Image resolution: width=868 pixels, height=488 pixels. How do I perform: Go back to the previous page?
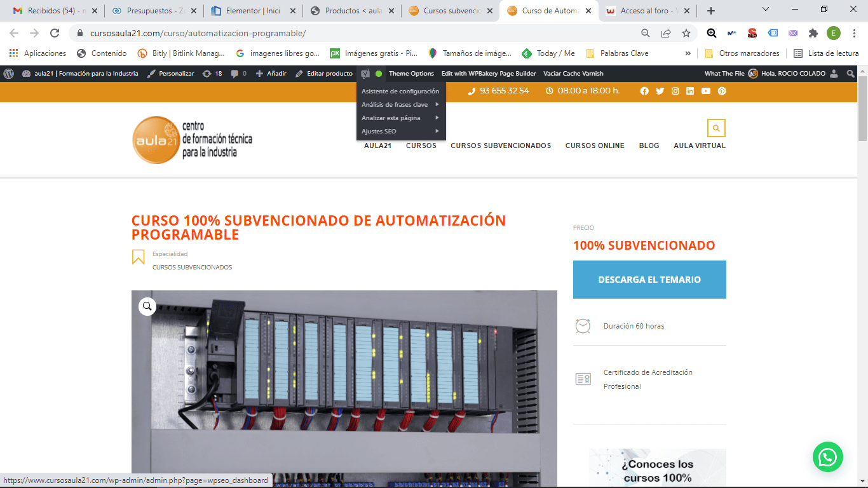point(14,33)
